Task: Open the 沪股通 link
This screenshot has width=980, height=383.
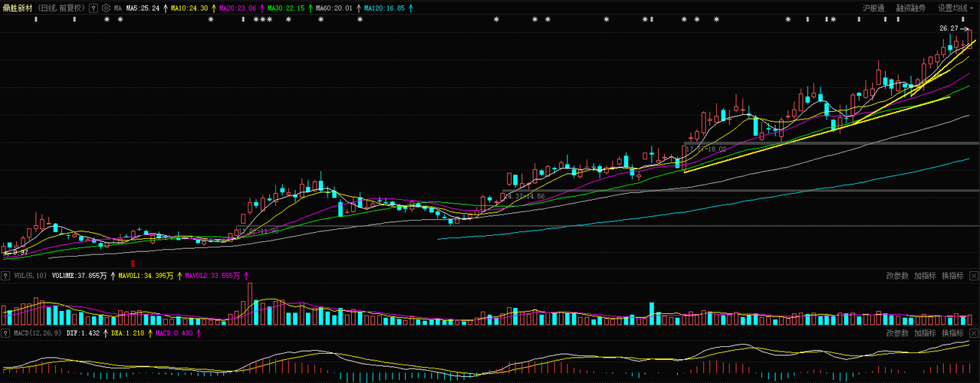Action: (x=873, y=8)
